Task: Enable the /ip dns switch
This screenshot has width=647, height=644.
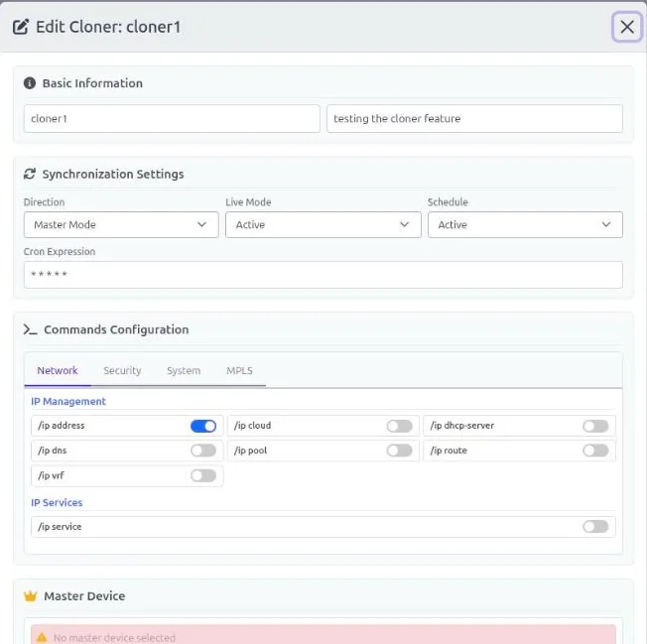Action: [203, 451]
